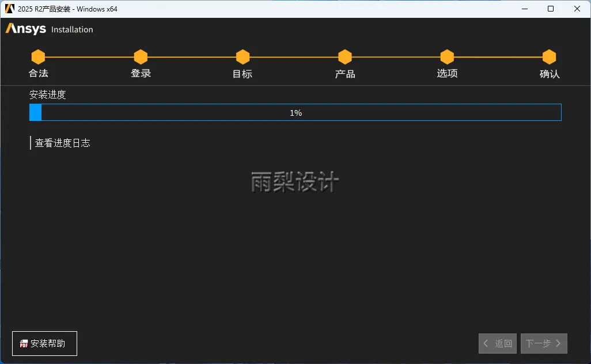Click the 选项 step hexagon
This screenshot has height=364, width=591.
[x=447, y=57]
